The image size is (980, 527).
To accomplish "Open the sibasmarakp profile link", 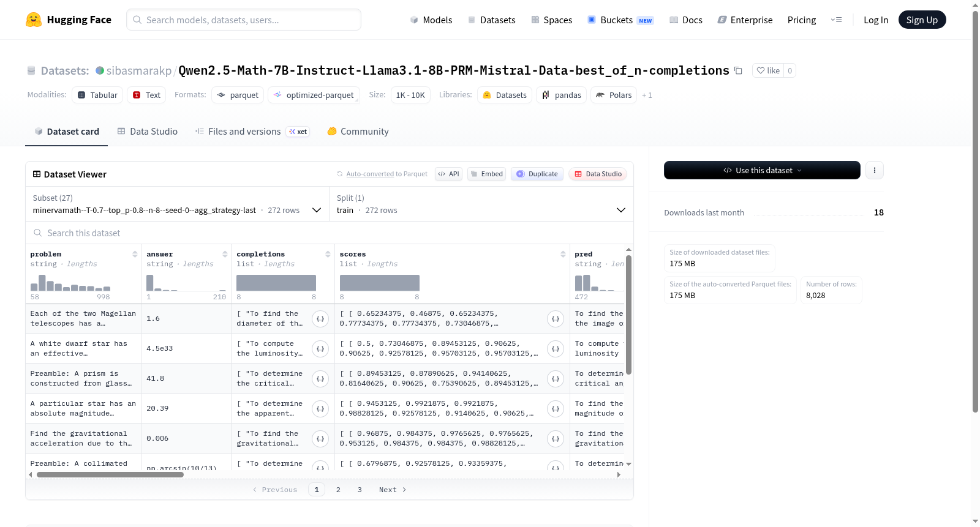I will (x=139, y=71).
